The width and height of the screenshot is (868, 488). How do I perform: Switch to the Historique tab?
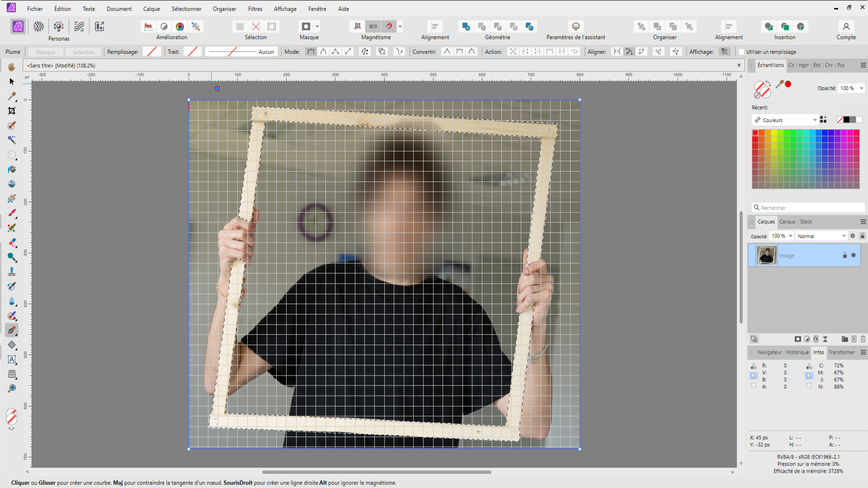pos(797,352)
